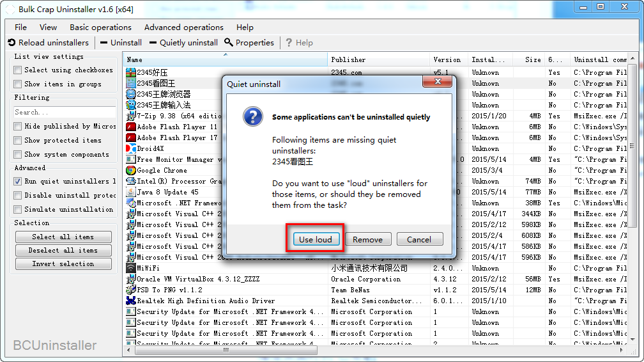This screenshot has height=362, width=644.
Task: Click Remove button in the dialog
Action: 367,239
